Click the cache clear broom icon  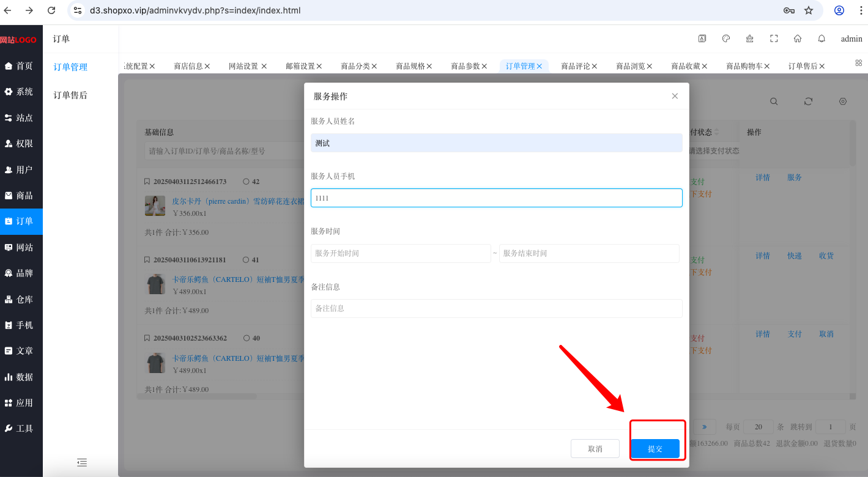coord(750,39)
